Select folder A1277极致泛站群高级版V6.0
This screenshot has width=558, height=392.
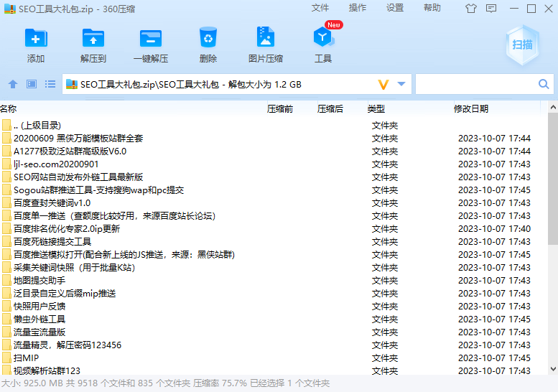click(x=274, y=151)
